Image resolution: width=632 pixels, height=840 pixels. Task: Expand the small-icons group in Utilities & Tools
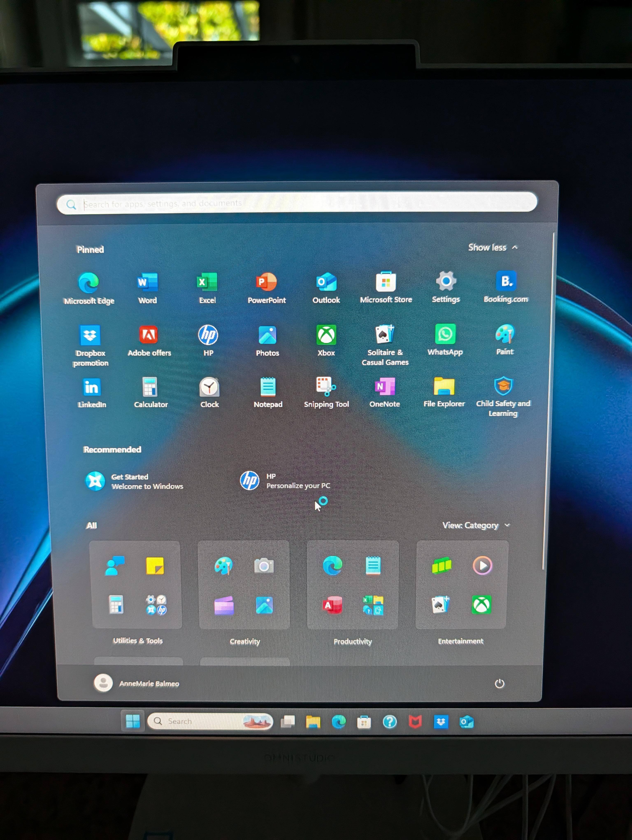156,604
